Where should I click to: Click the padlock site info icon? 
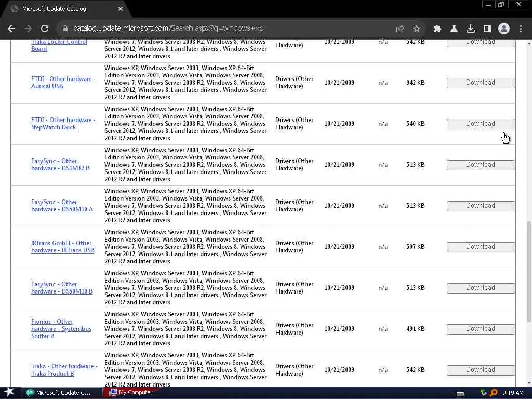point(65,29)
